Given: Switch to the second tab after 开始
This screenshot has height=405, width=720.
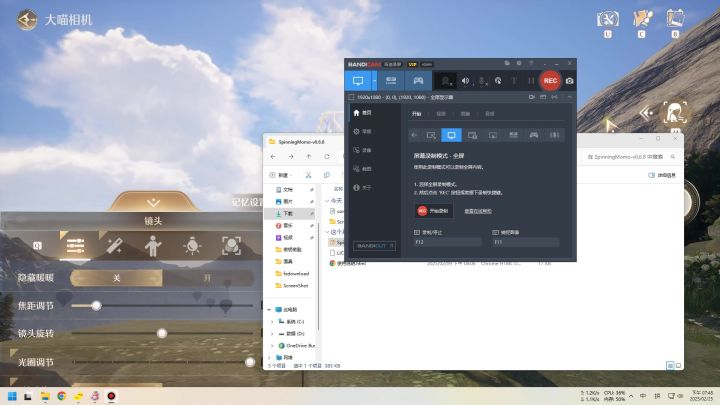Looking at the screenshot, I should click(441, 114).
